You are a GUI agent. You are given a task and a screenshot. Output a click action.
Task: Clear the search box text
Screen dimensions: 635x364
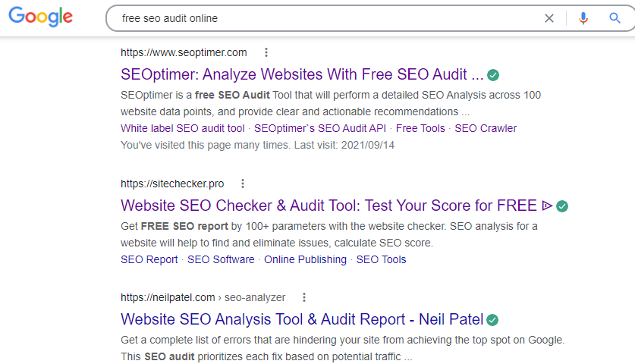(x=549, y=18)
